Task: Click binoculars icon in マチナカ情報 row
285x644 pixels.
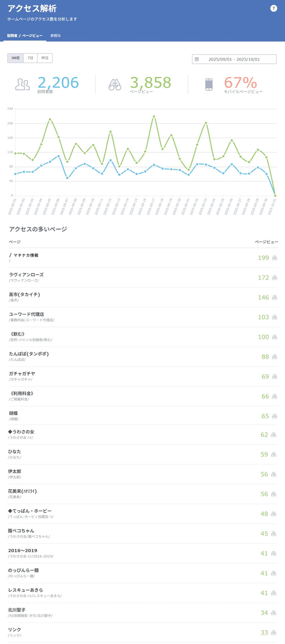Action: (275, 258)
